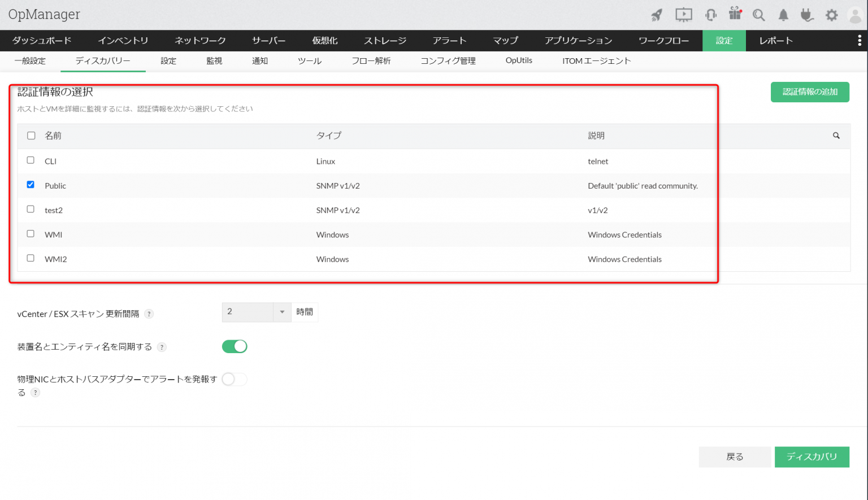868x500 pixels.
Task: Disable the device name sync toggle
Action: coord(234,346)
